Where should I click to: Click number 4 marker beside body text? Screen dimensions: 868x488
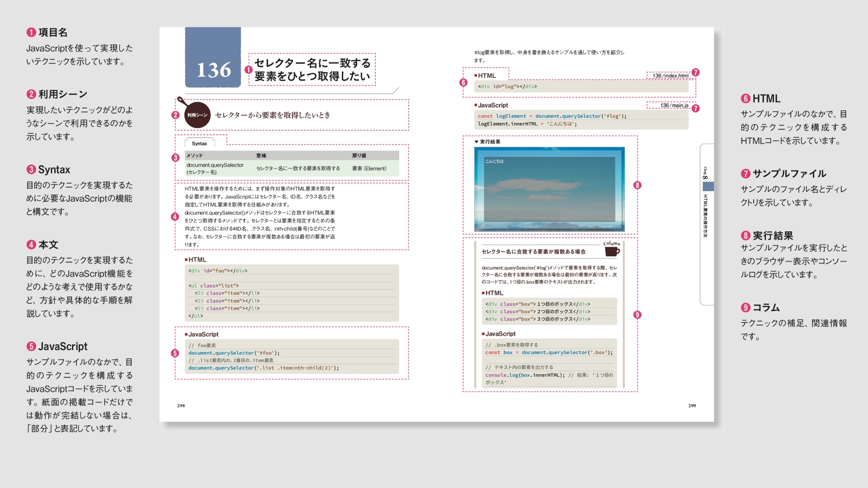point(175,217)
